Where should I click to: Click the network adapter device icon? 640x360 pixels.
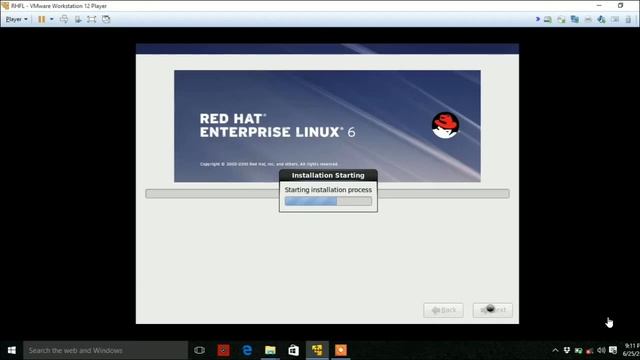pos(575,19)
